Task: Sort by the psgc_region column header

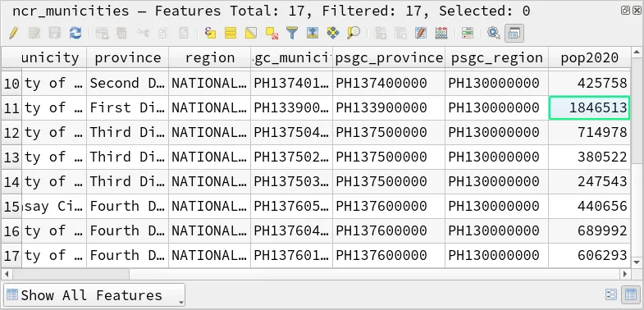Action: (497, 57)
